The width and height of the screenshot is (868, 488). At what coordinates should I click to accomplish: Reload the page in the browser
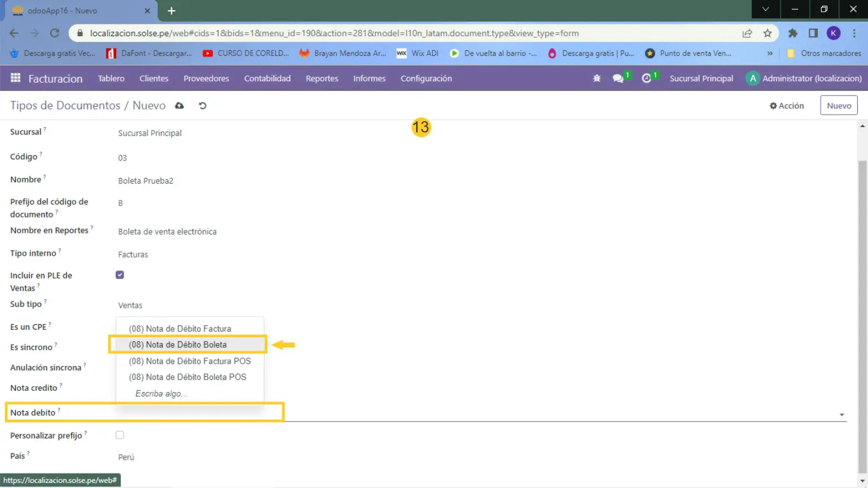pos(55,33)
